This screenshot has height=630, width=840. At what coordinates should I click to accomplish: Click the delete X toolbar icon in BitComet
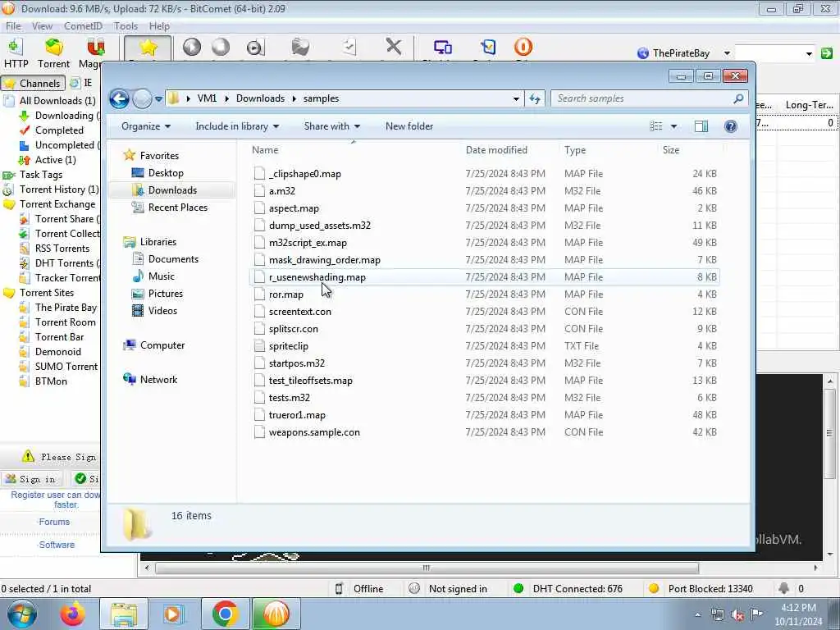pyautogui.click(x=394, y=47)
